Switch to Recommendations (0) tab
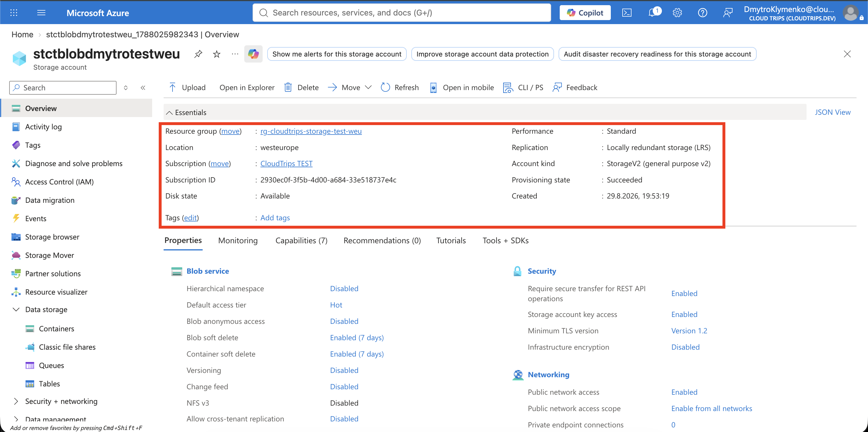The image size is (868, 432). tap(382, 240)
